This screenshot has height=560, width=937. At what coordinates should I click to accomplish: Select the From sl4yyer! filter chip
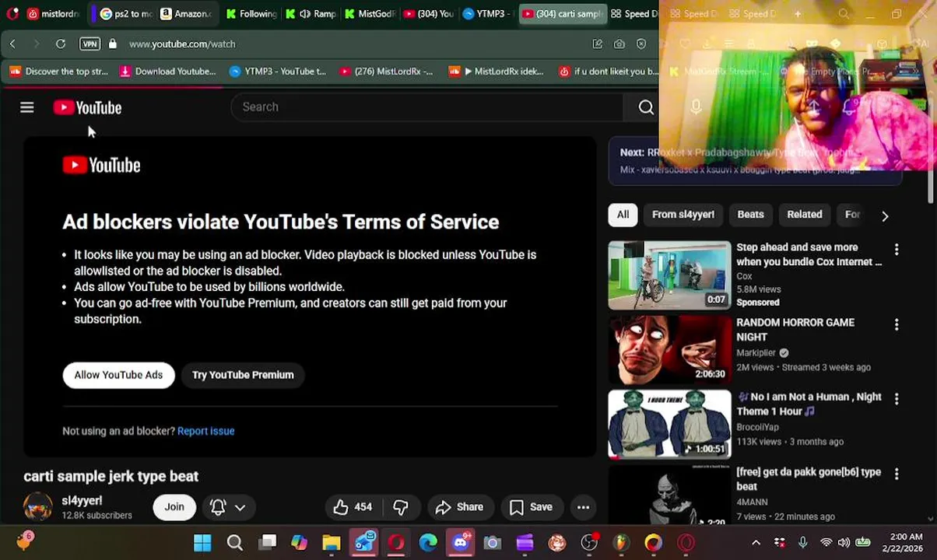[683, 215]
